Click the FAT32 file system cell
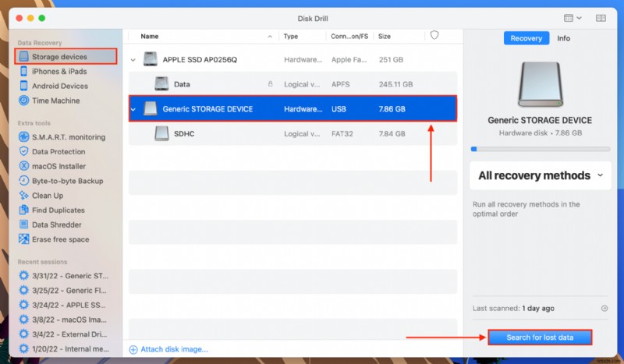Viewport: 624px width, 364px height. click(342, 133)
